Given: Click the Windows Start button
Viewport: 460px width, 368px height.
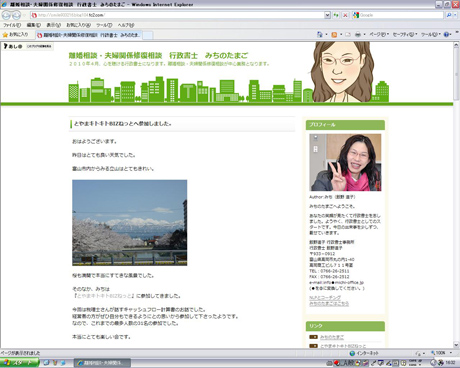Looking at the screenshot, I should tap(19, 363).
